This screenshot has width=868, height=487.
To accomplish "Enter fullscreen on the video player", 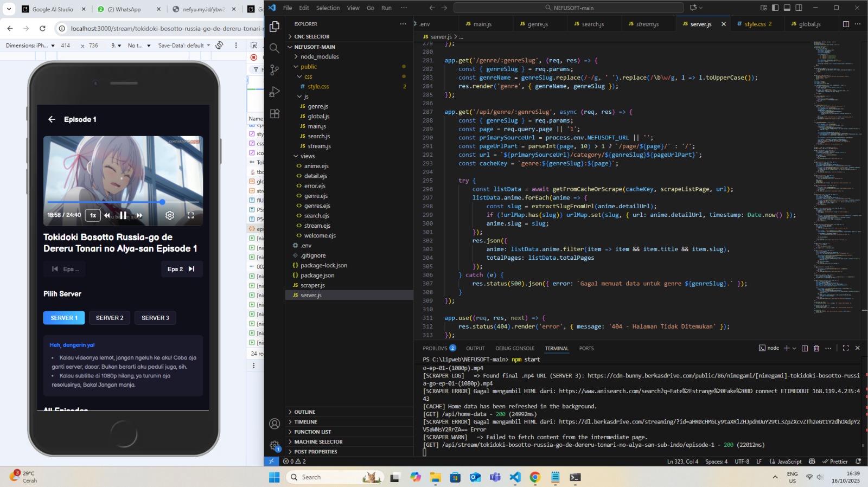I will [190, 215].
